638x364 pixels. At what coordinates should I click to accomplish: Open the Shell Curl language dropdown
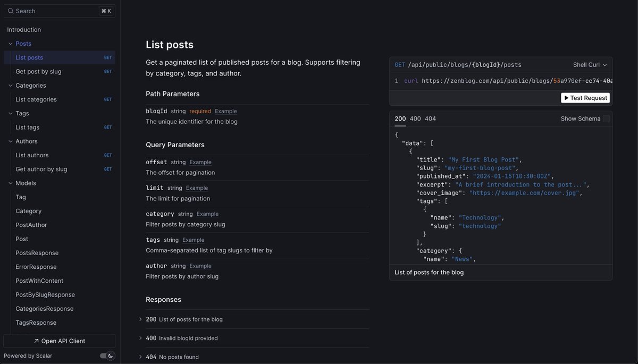click(x=590, y=65)
